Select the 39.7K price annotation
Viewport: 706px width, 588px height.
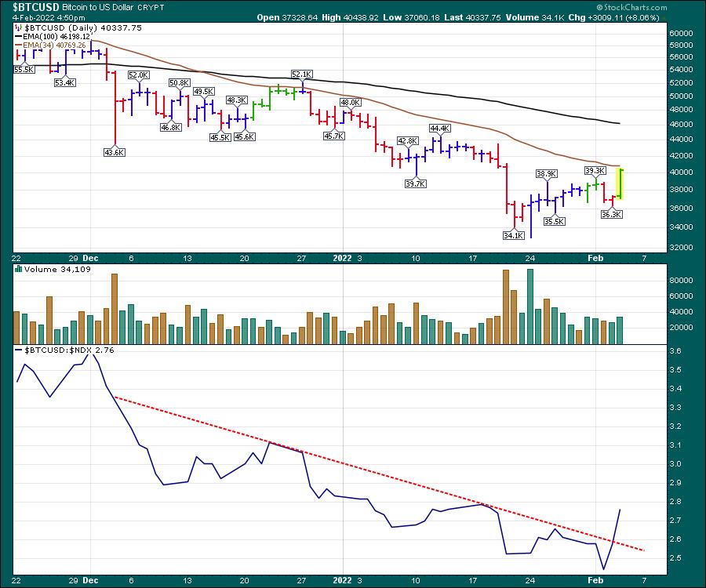416,183
